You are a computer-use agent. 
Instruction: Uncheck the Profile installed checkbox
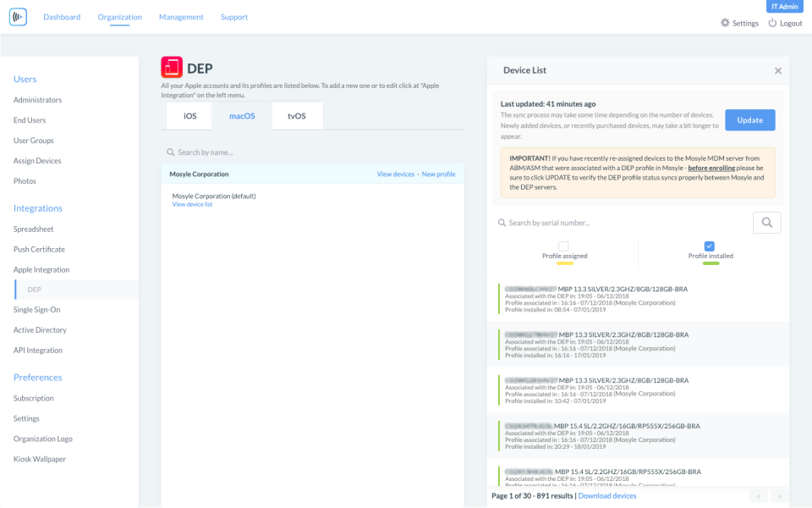(x=709, y=246)
